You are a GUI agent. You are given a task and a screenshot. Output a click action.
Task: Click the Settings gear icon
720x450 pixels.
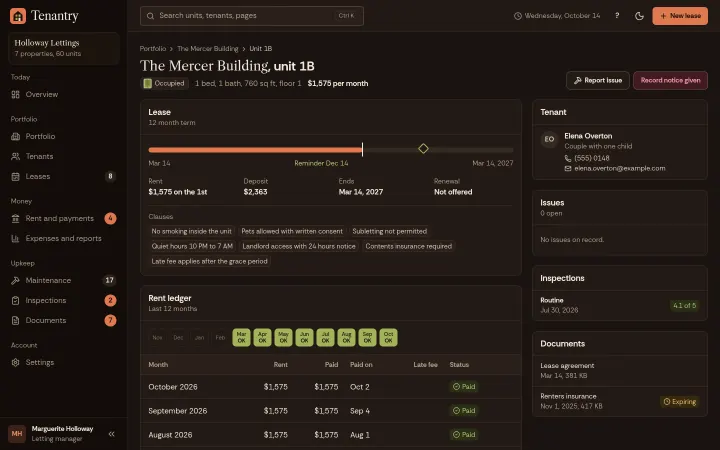coord(16,363)
